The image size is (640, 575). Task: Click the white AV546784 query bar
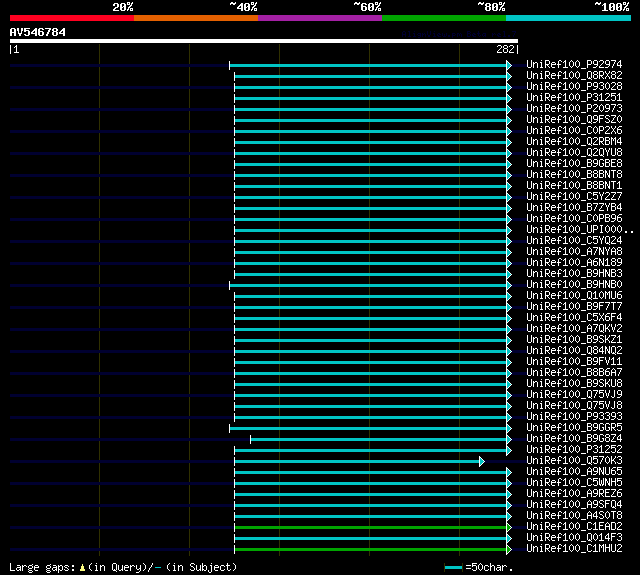[x=264, y=41]
